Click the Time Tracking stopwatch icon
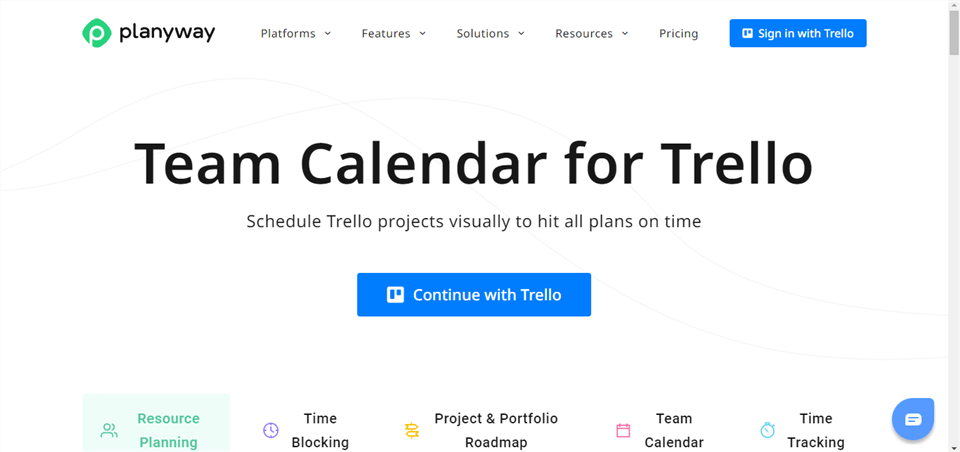This screenshot has width=960, height=452. coord(767,430)
